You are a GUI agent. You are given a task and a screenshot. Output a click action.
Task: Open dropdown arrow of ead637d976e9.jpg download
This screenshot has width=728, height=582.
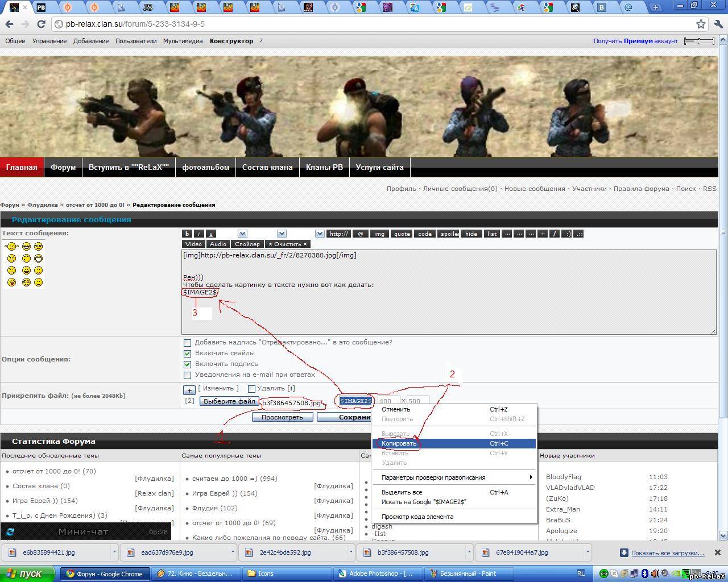coord(233,552)
